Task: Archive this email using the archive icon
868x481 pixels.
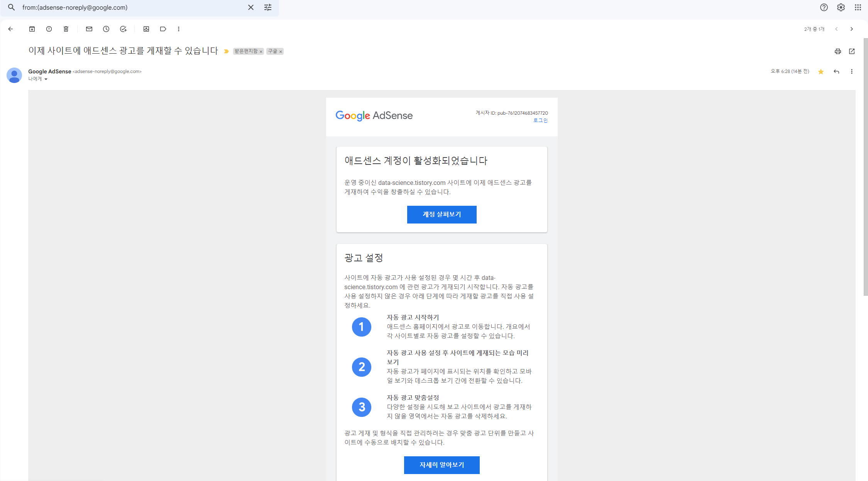Action: click(x=32, y=29)
